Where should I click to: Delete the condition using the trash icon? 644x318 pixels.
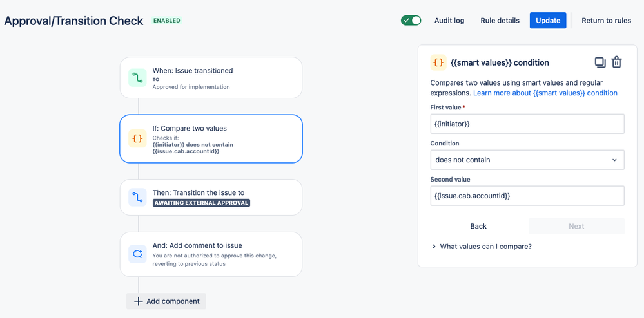point(616,62)
